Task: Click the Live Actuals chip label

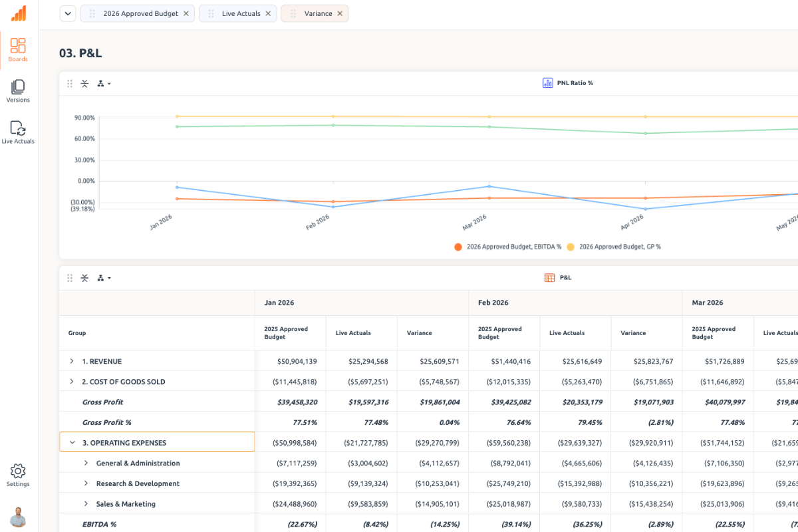Action: click(x=241, y=13)
